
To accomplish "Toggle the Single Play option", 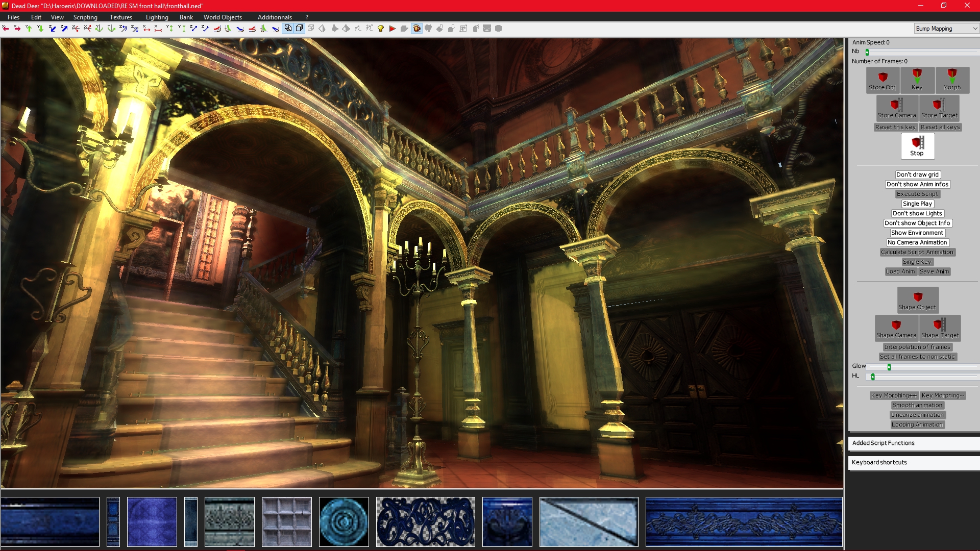I will 917,204.
